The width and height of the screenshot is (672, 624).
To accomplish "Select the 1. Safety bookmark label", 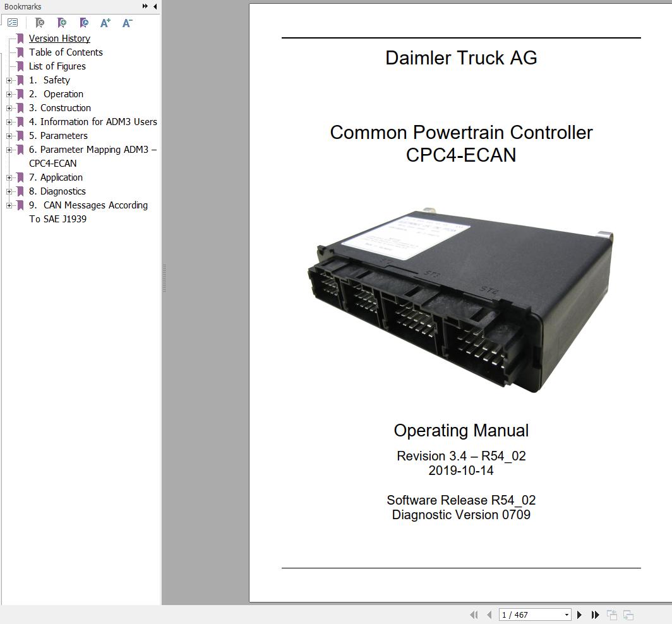I will 49,80.
